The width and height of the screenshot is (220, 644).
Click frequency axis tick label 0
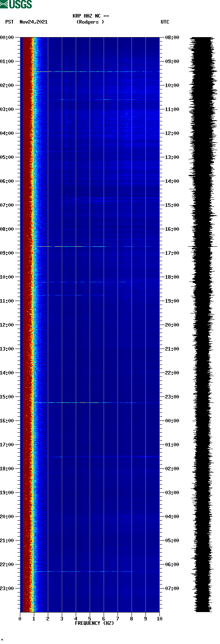pyautogui.click(x=20, y=619)
